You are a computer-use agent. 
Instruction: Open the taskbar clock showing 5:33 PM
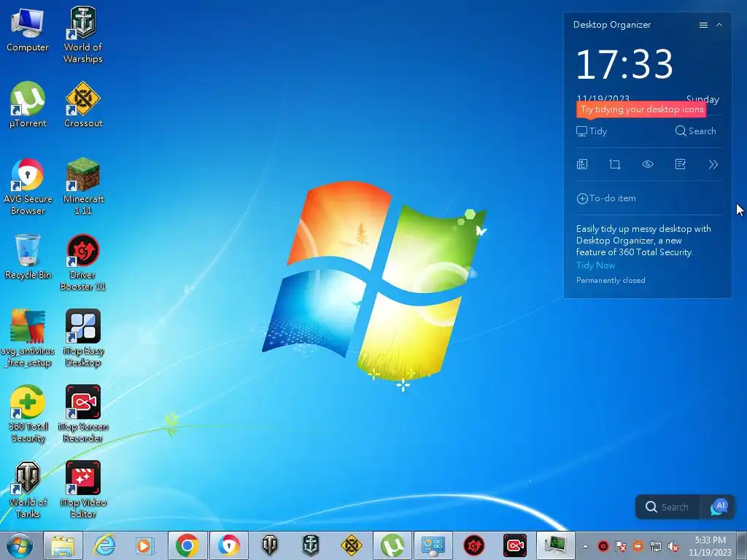click(x=710, y=546)
